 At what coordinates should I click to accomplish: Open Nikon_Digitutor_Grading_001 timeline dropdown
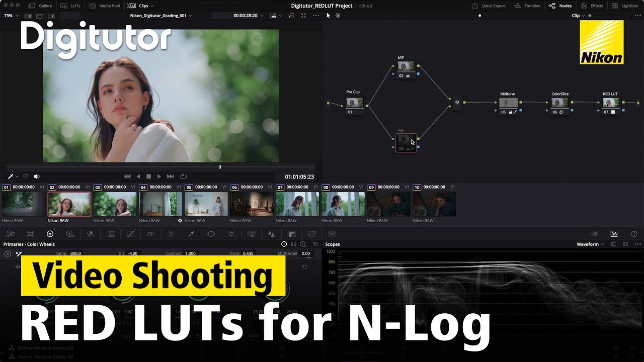coord(161,16)
